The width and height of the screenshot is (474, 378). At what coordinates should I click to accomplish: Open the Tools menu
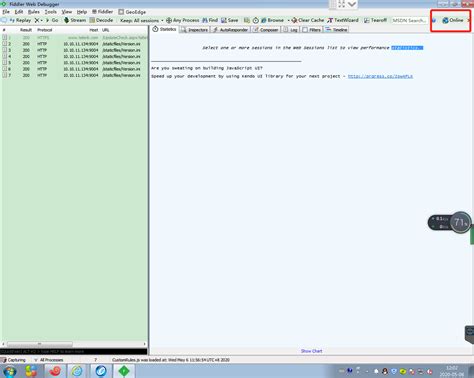pyautogui.click(x=51, y=12)
